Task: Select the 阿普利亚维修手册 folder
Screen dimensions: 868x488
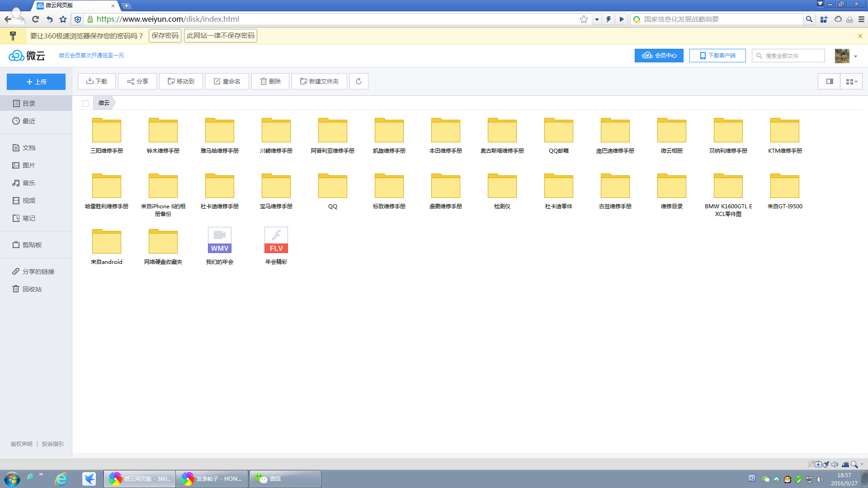Action: pos(333,136)
